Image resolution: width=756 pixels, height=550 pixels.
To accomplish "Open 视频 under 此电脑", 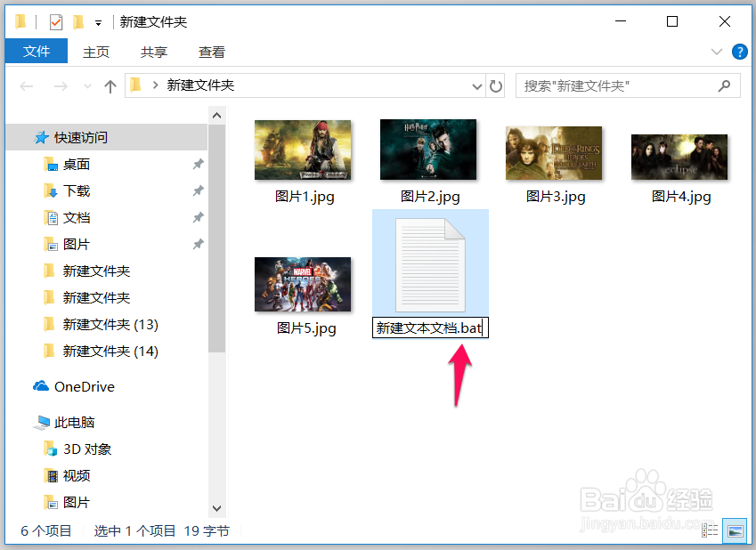I will (x=77, y=476).
